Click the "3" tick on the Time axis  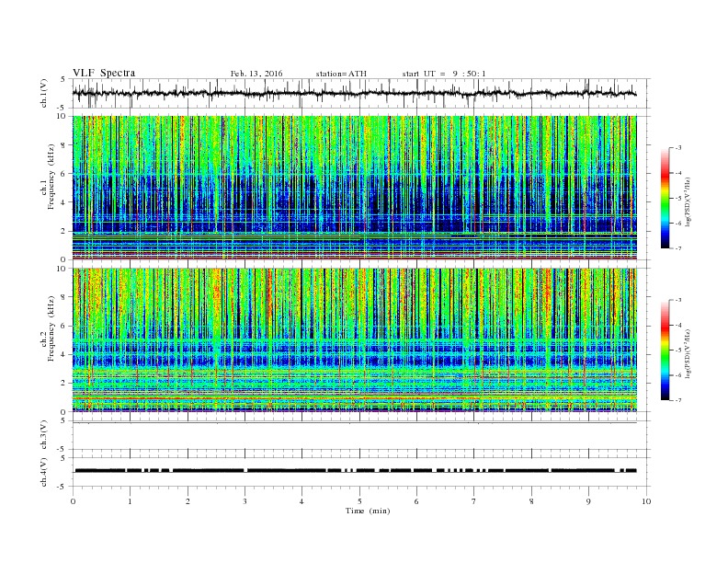(x=245, y=501)
